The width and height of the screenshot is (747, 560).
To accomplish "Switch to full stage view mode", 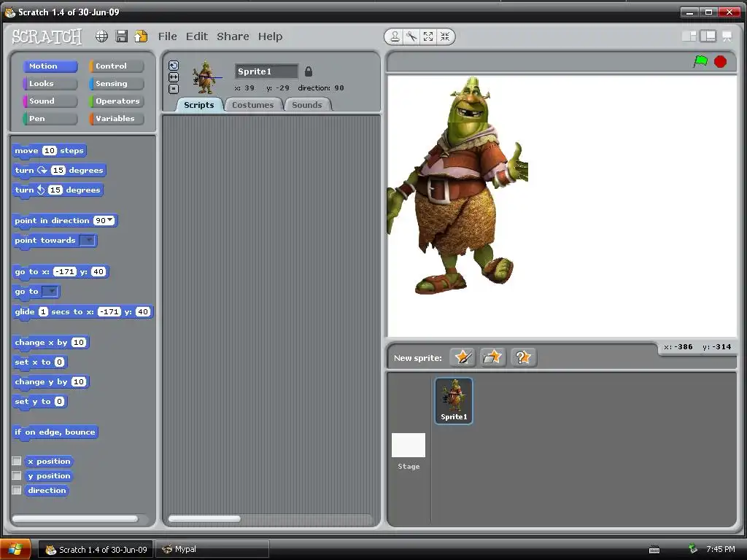I will pos(708,36).
